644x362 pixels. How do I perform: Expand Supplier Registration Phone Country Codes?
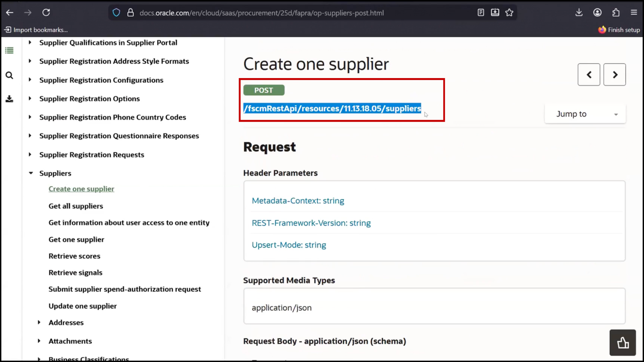point(30,117)
